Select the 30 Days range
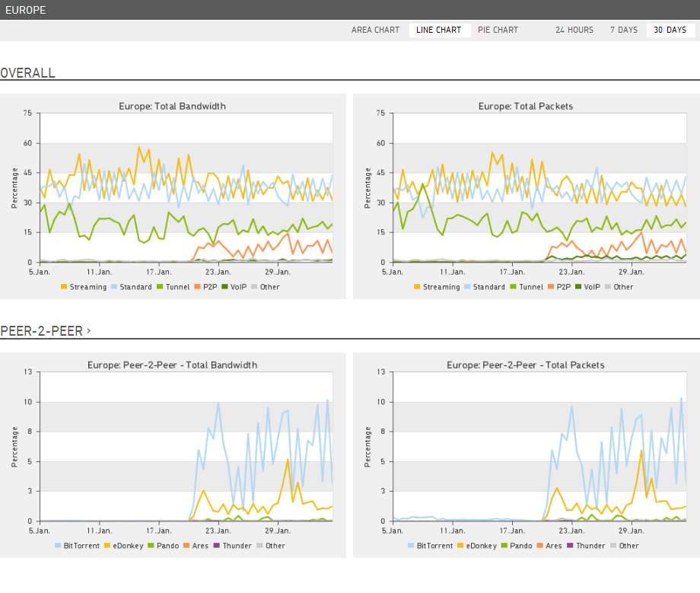 point(670,30)
